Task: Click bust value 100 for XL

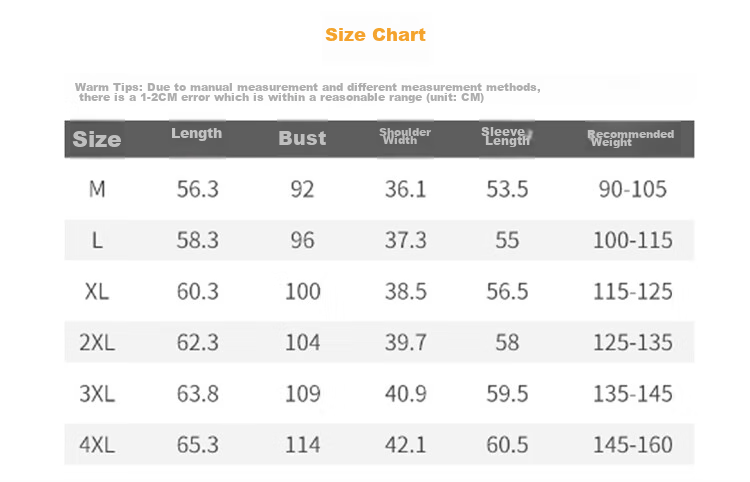Action: pyautogui.click(x=303, y=291)
